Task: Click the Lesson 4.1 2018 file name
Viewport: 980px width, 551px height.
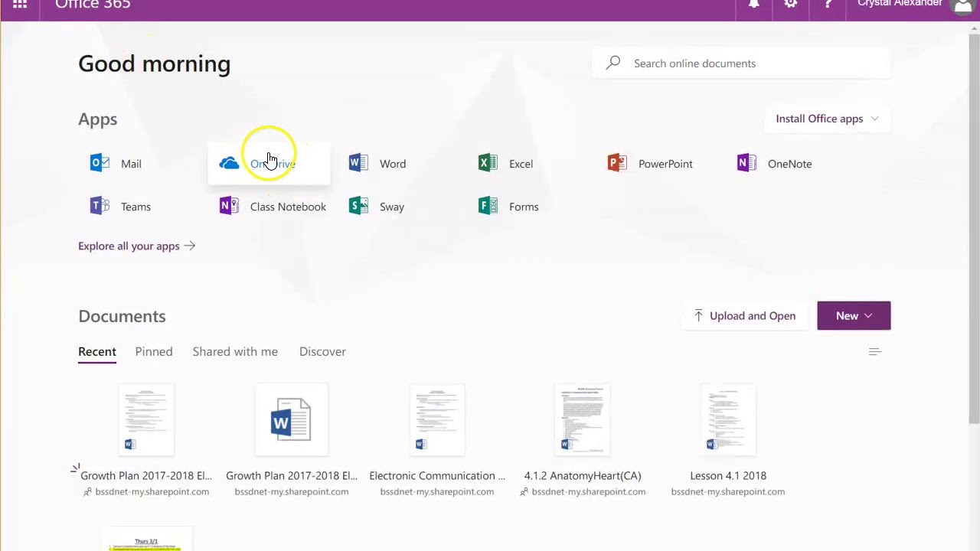Action: (x=728, y=475)
